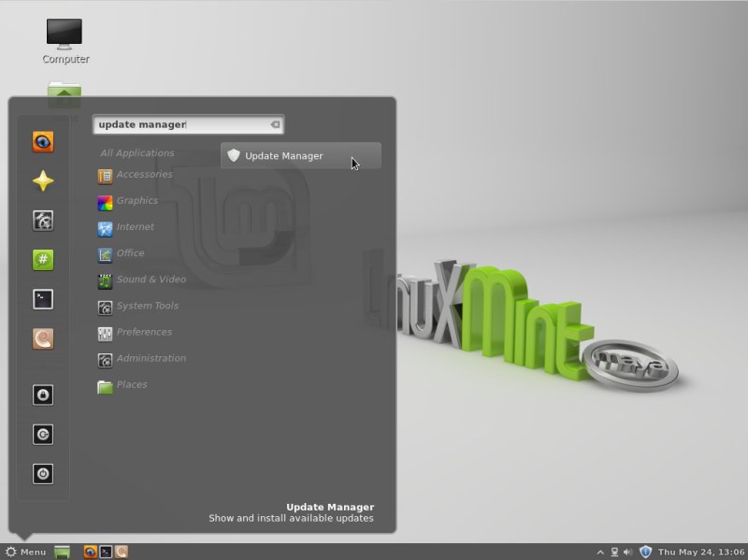Launch the browser icon in panel launchers
This screenshot has width=748, height=560.
click(90, 552)
